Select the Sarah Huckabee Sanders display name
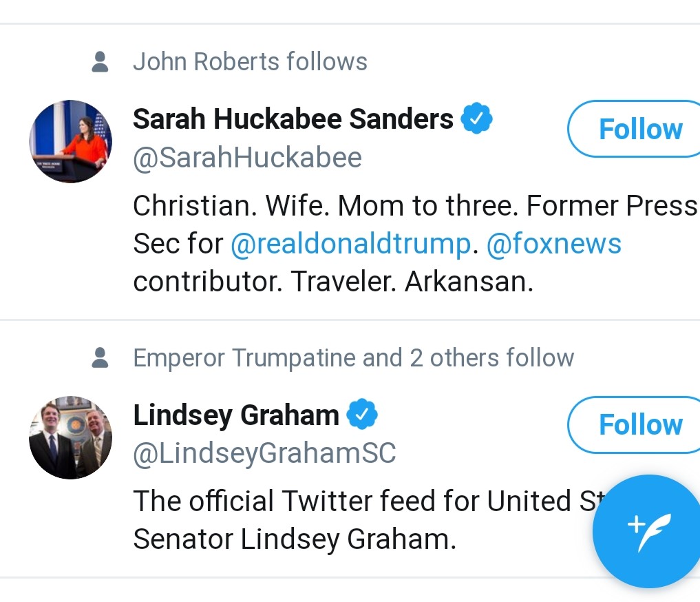Image resolution: width=700 pixels, height=602 pixels. (293, 119)
